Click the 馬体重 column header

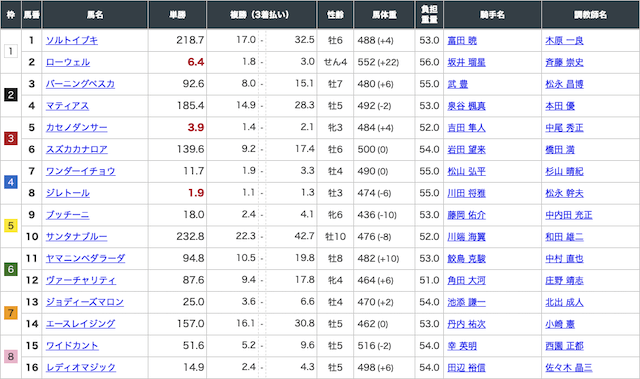coord(384,15)
